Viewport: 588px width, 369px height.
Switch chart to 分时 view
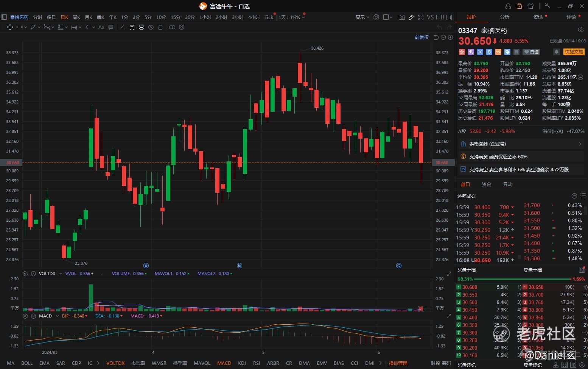(x=38, y=17)
